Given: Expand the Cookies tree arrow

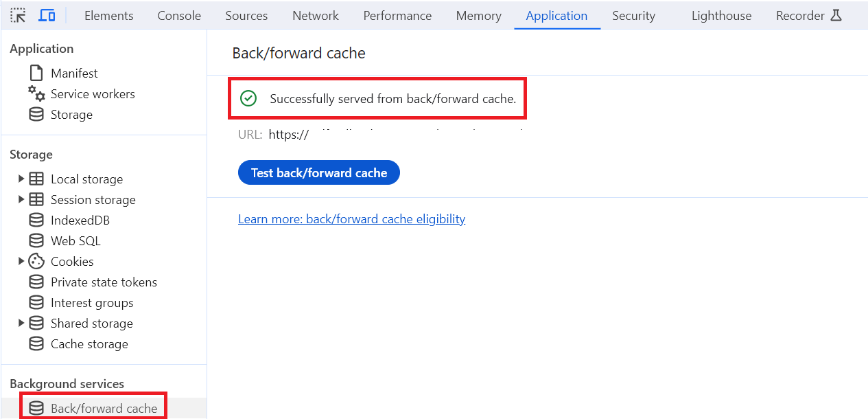Looking at the screenshot, I should [x=21, y=261].
